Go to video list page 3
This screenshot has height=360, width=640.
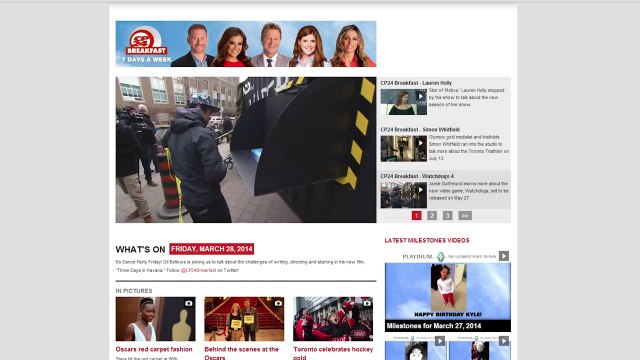(x=448, y=216)
